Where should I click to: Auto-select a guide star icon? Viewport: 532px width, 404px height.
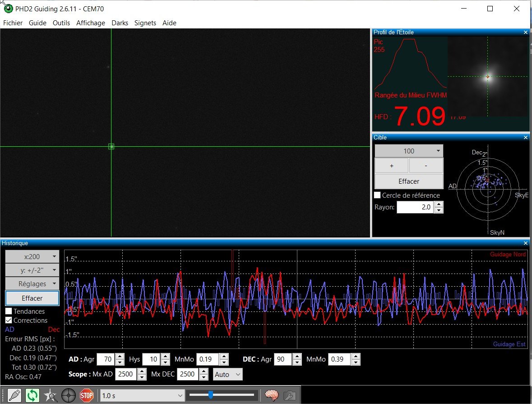coord(50,395)
